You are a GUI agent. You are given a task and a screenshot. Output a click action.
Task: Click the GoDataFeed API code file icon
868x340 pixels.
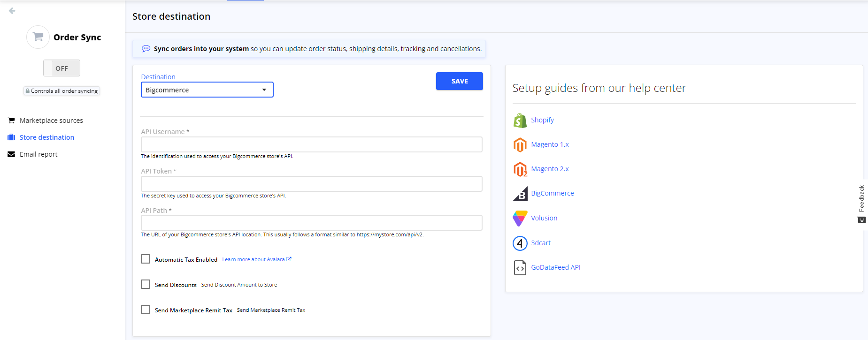(x=520, y=268)
